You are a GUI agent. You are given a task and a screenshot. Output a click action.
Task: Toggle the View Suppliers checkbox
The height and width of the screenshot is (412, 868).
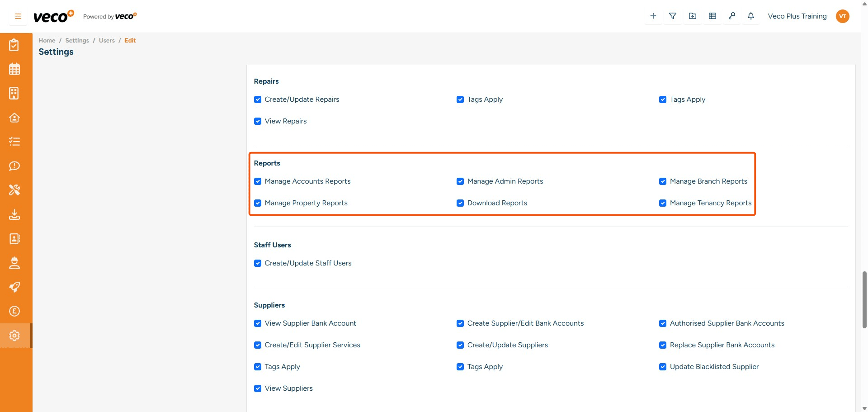pyautogui.click(x=258, y=388)
